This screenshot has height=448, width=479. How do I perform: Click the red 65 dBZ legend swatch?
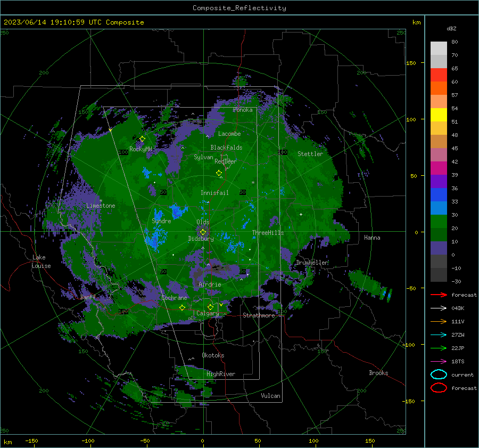coord(439,75)
